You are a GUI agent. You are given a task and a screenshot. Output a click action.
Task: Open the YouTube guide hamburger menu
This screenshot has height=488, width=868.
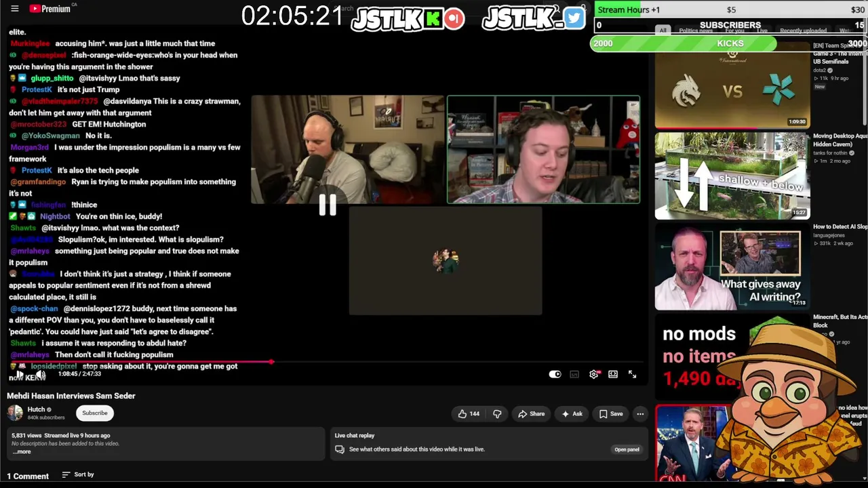click(14, 9)
